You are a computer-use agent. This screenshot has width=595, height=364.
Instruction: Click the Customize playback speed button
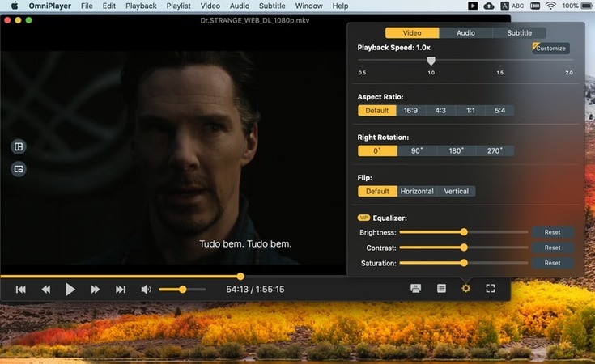(550, 48)
